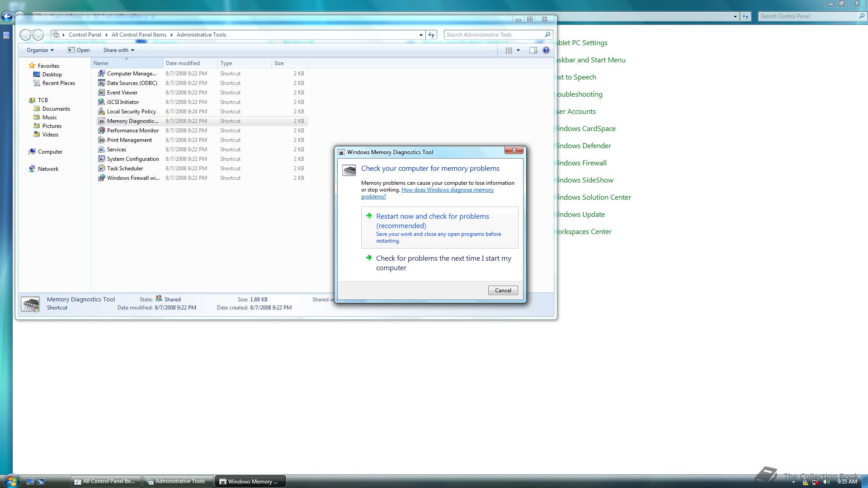
Task: Select the Event Viewer icon
Action: coord(102,92)
